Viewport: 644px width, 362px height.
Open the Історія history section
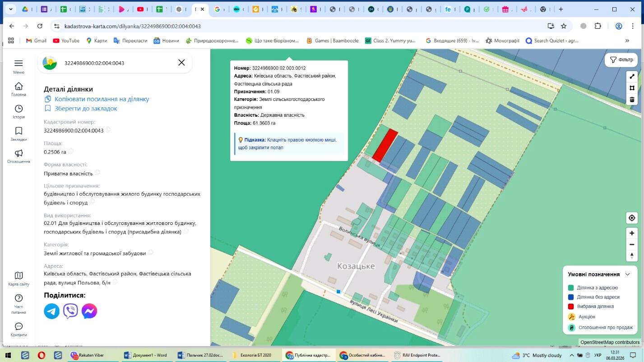(19, 111)
